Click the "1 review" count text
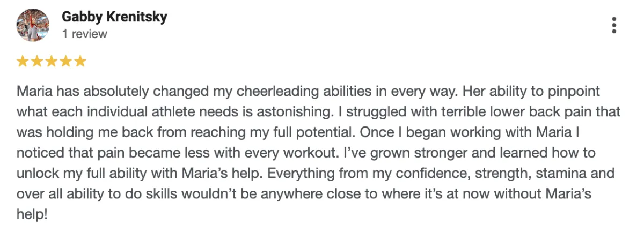Viewport: 644px width, 239px height. point(84,34)
